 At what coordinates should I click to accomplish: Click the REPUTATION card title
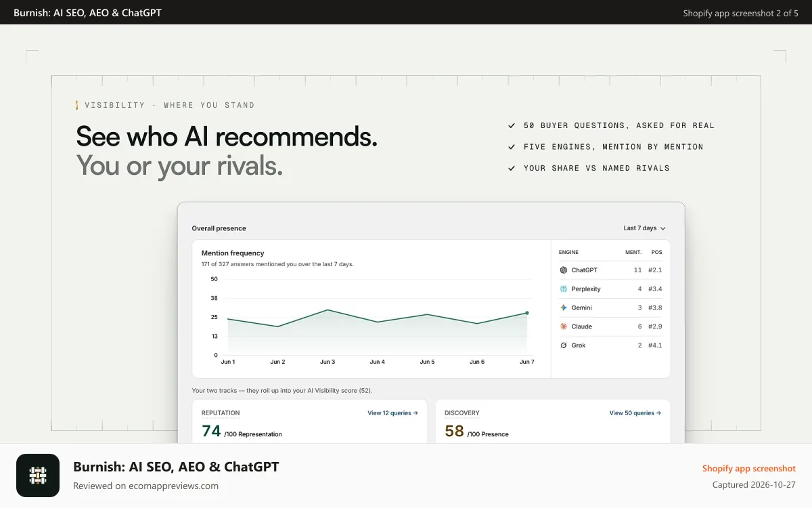tap(221, 413)
